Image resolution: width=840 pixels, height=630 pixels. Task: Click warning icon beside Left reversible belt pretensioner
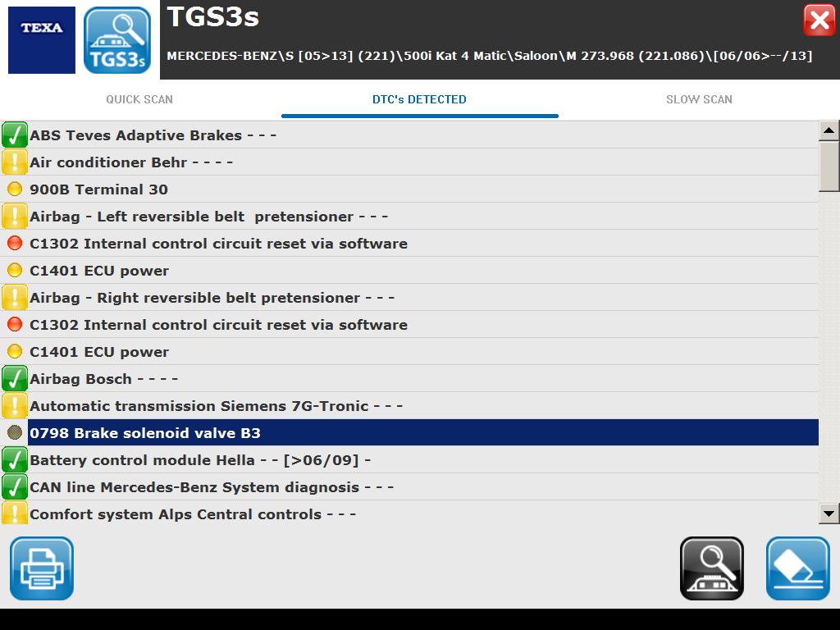click(15, 217)
